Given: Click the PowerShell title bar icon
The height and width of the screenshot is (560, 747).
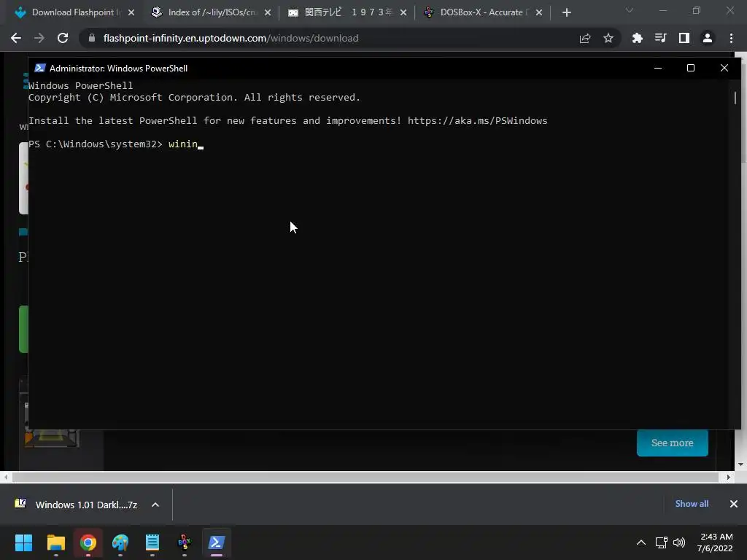Looking at the screenshot, I should click(40, 68).
